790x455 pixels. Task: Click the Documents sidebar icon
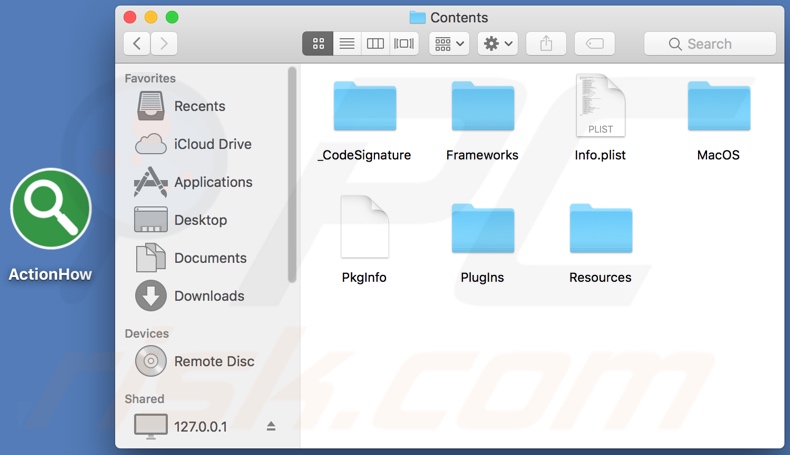[x=151, y=257]
